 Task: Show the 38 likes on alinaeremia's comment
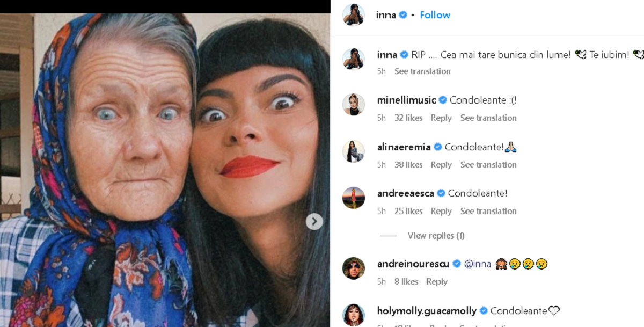point(408,165)
